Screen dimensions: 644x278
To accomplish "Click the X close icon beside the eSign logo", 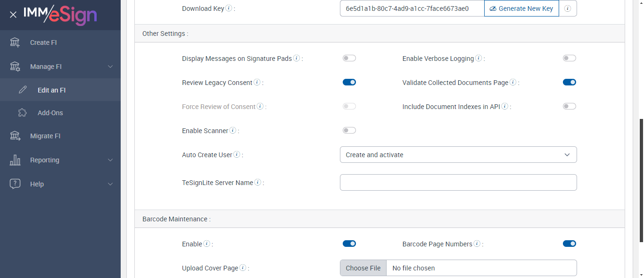I will pos(13,15).
